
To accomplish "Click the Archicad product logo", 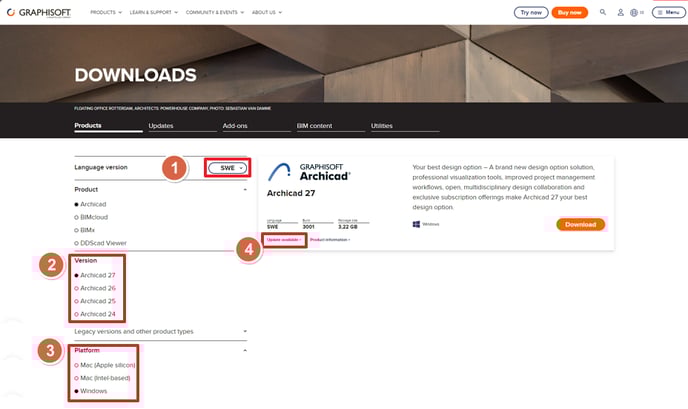I will pos(309,172).
